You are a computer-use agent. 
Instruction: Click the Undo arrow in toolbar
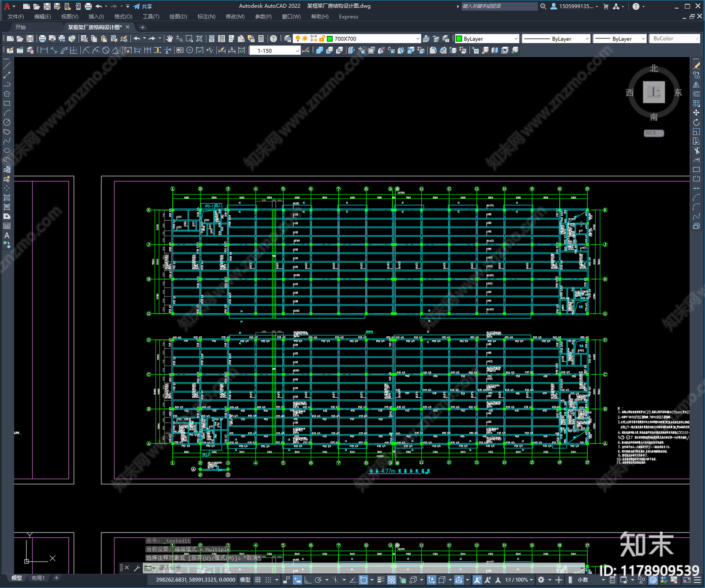(137, 39)
